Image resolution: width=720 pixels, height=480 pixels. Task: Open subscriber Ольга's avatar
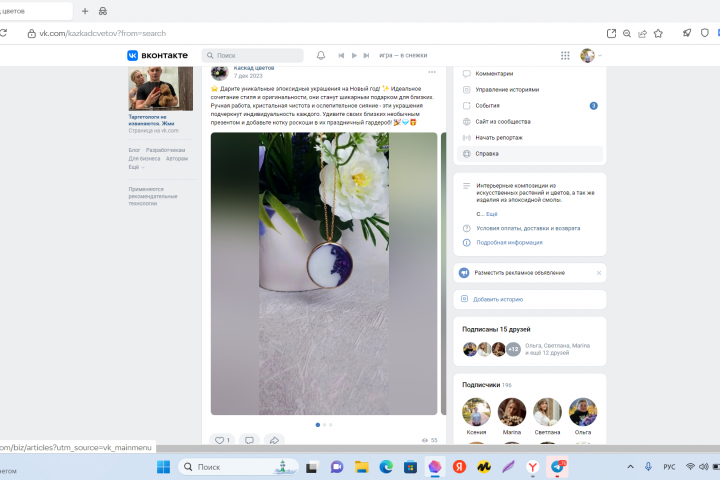coord(583,412)
